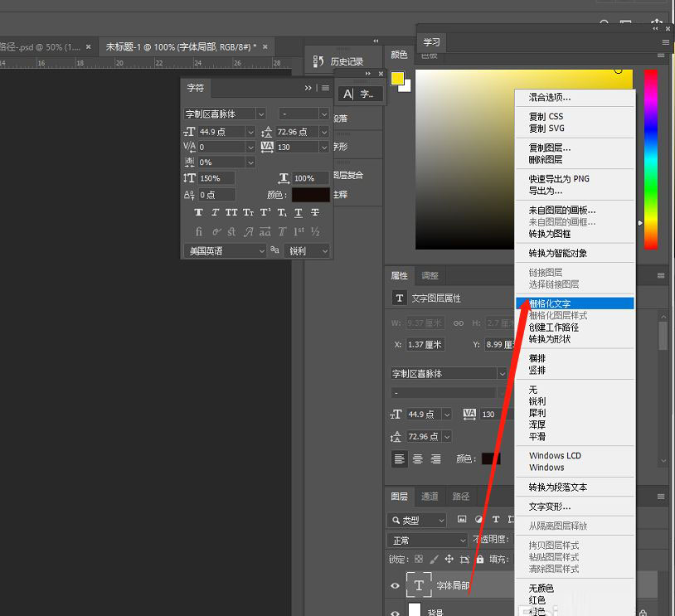
Task: Open the font family dropdown in Character panel
Action: [x=261, y=114]
